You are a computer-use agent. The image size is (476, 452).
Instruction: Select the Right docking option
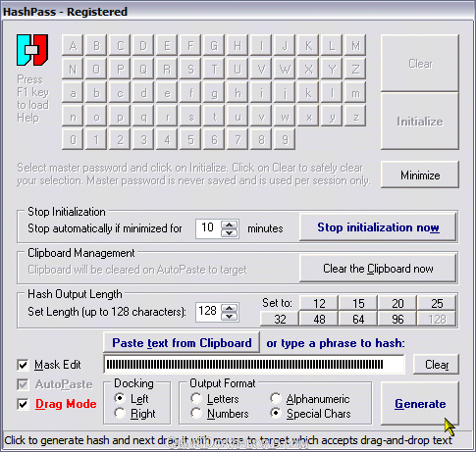(x=120, y=414)
